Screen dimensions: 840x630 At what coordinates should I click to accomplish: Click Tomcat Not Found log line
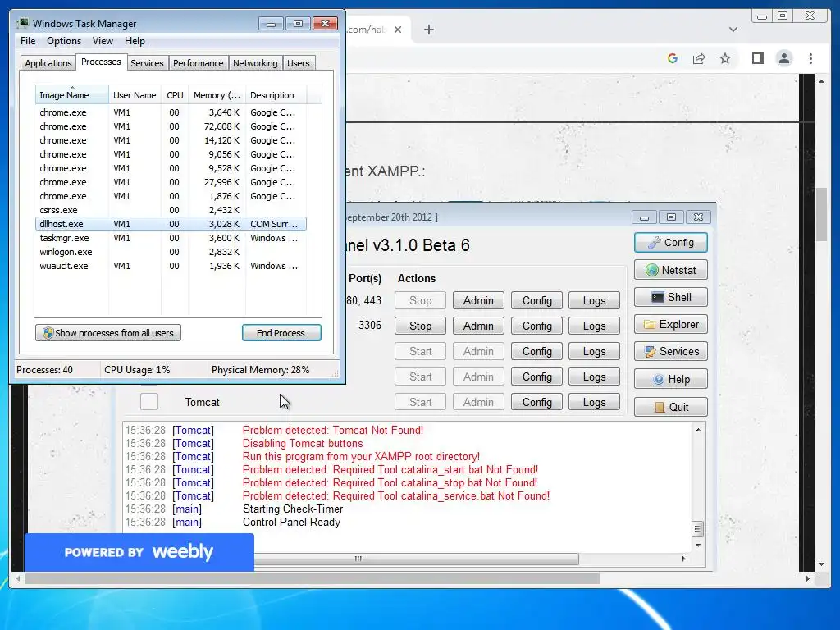333,430
